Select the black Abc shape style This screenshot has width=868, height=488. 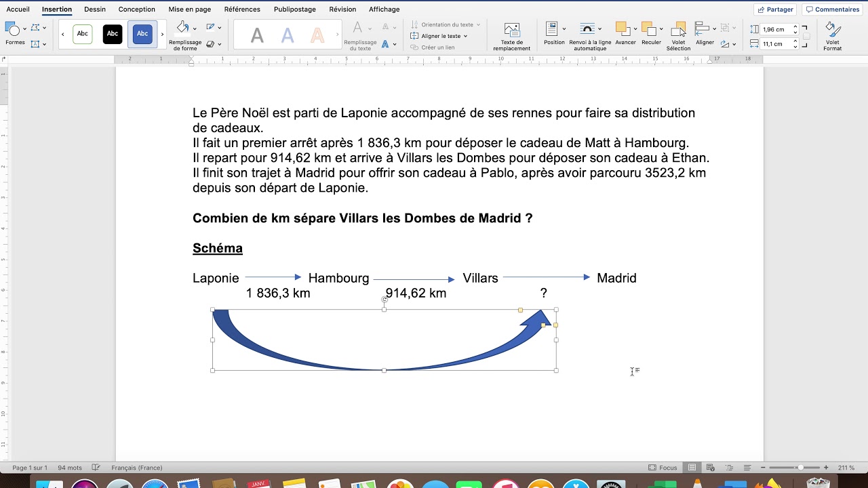pos(113,34)
